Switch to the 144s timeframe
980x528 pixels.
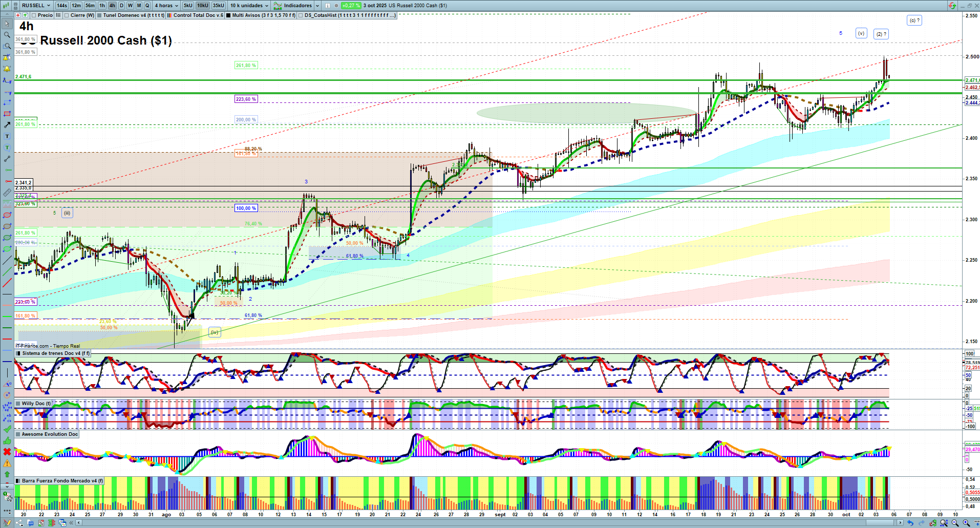tap(62, 6)
